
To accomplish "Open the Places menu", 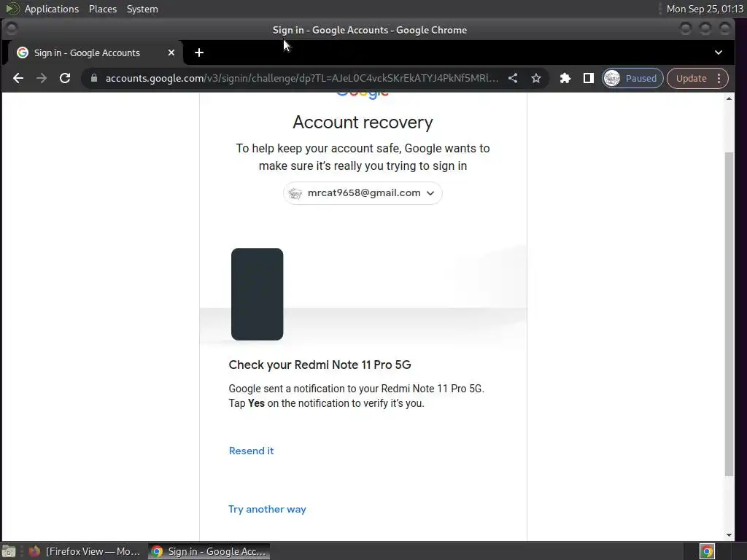I will [102, 9].
